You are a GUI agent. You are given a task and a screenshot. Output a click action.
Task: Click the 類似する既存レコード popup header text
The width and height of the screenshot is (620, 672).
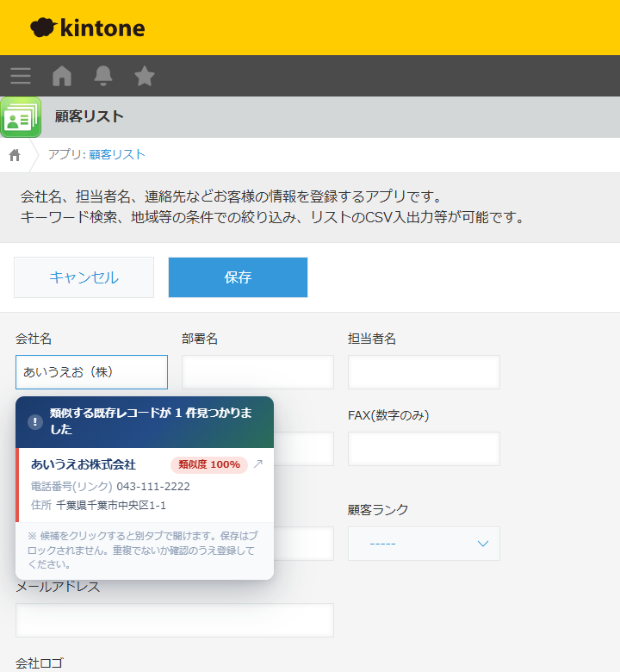pyautogui.click(x=151, y=420)
